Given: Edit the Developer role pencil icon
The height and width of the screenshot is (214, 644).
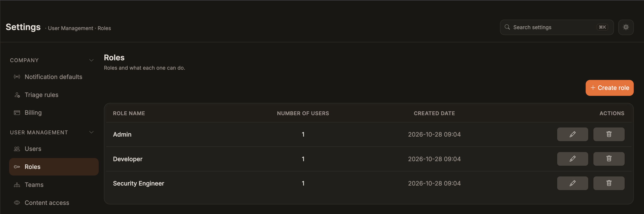Looking at the screenshot, I should tap(572, 159).
